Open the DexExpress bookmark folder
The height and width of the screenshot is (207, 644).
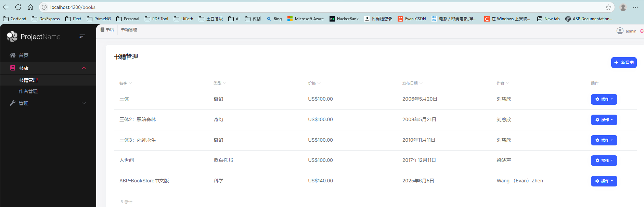point(46,19)
